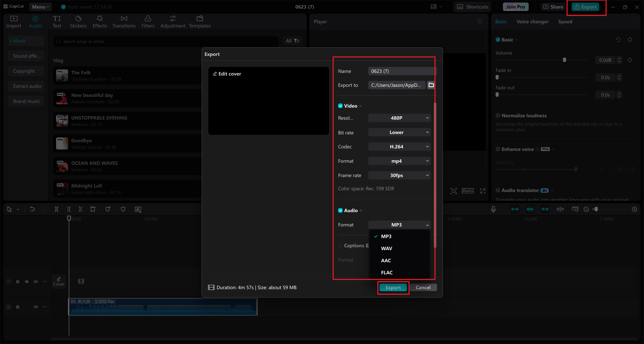Click Cancel in the Export dialog
644x344 pixels.
(x=423, y=287)
